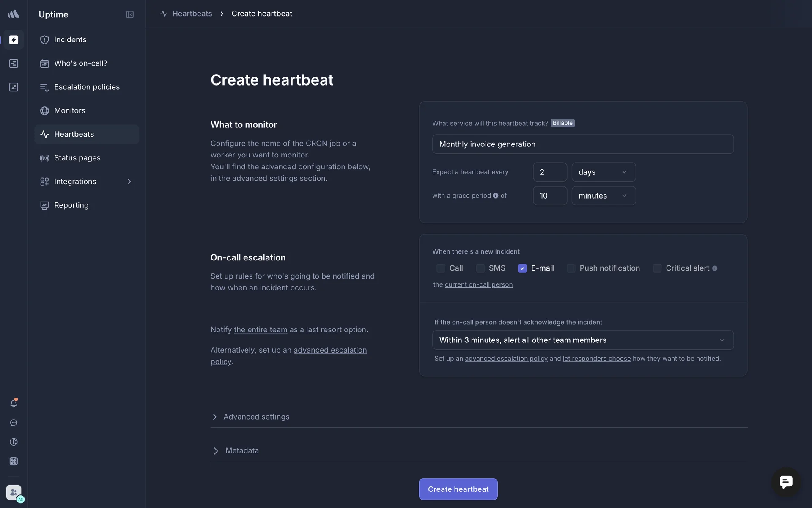Click the Create heartbeat button

[x=458, y=489]
